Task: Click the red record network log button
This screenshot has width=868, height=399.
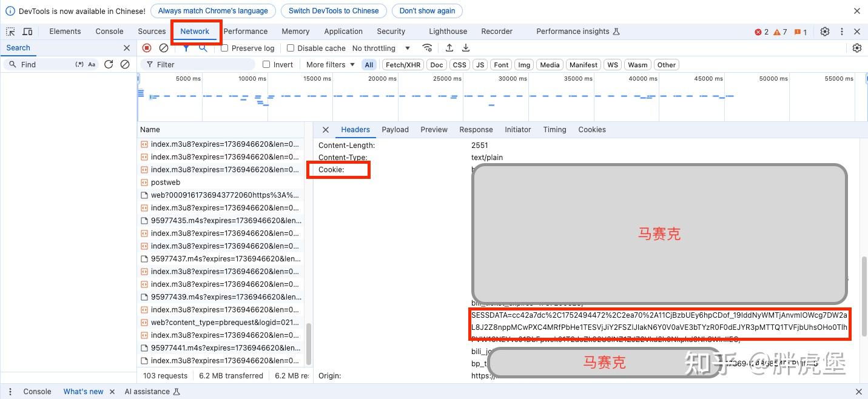Action: (146, 48)
